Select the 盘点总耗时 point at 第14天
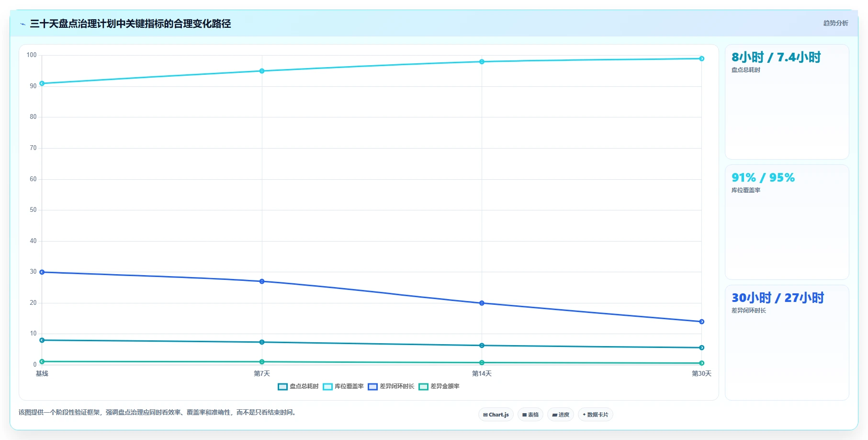868x440 pixels. tap(482, 346)
